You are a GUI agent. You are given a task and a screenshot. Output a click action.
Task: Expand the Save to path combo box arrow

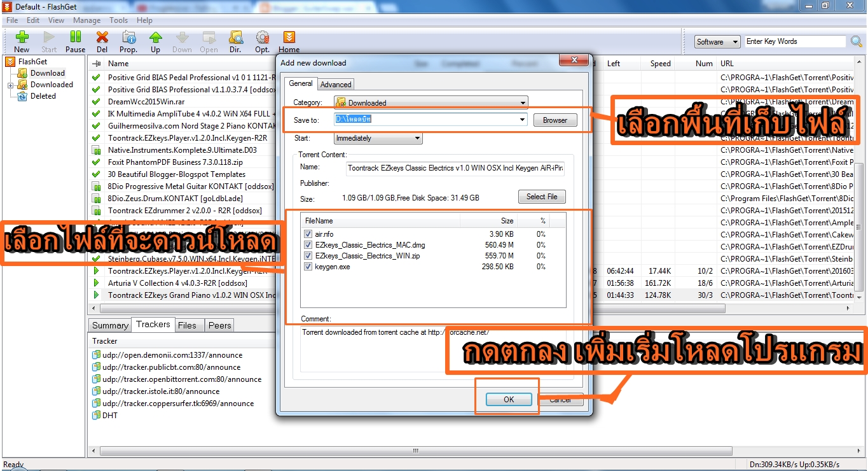[522, 120]
